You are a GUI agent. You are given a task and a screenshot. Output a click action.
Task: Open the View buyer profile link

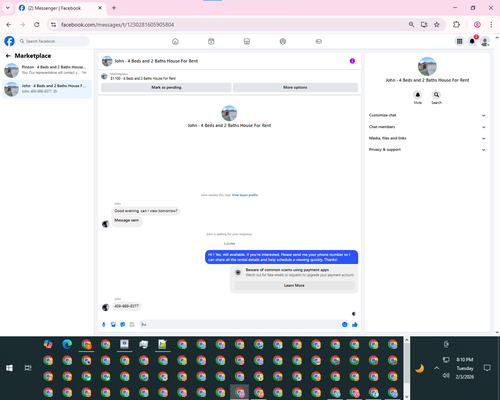coord(245,195)
